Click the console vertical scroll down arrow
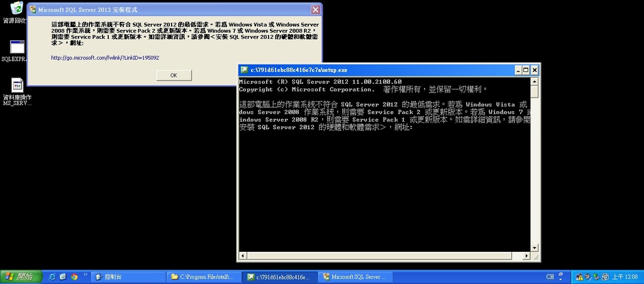Screen dimensions: 644x284 click(535, 248)
